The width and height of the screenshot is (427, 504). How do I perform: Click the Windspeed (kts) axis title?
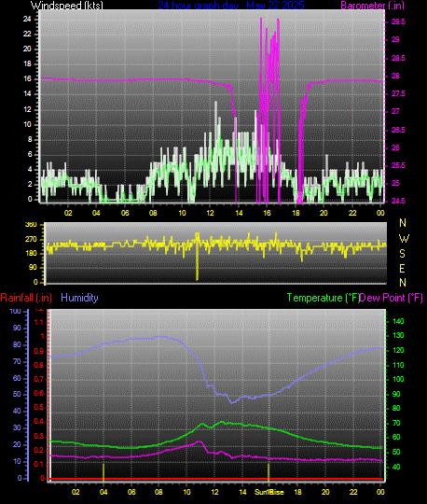point(67,6)
